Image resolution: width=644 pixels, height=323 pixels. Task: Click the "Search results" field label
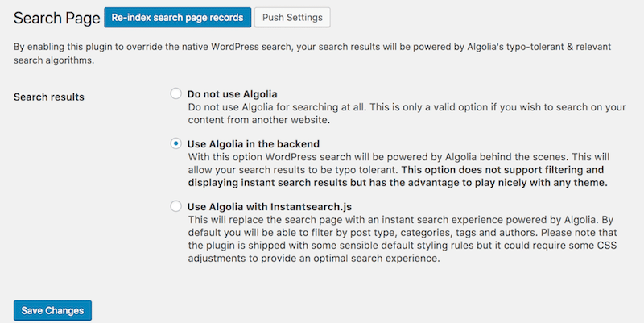[49, 97]
